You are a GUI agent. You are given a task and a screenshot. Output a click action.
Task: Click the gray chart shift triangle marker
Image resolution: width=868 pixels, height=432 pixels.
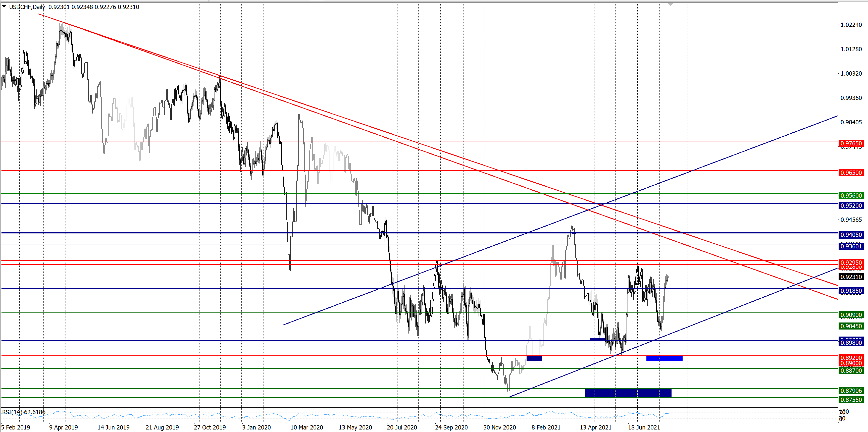[x=670, y=4]
